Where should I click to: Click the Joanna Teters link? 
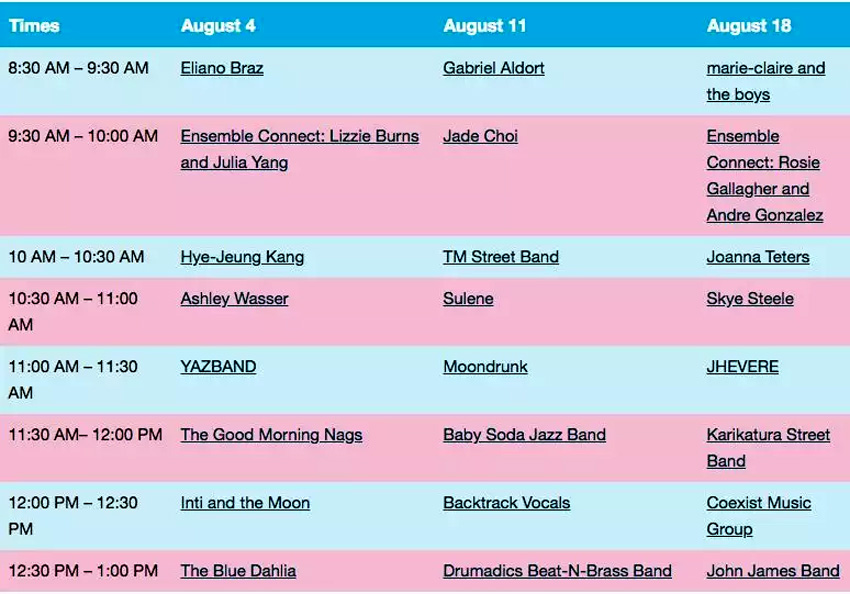pyautogui.click(x=758, y=257)
